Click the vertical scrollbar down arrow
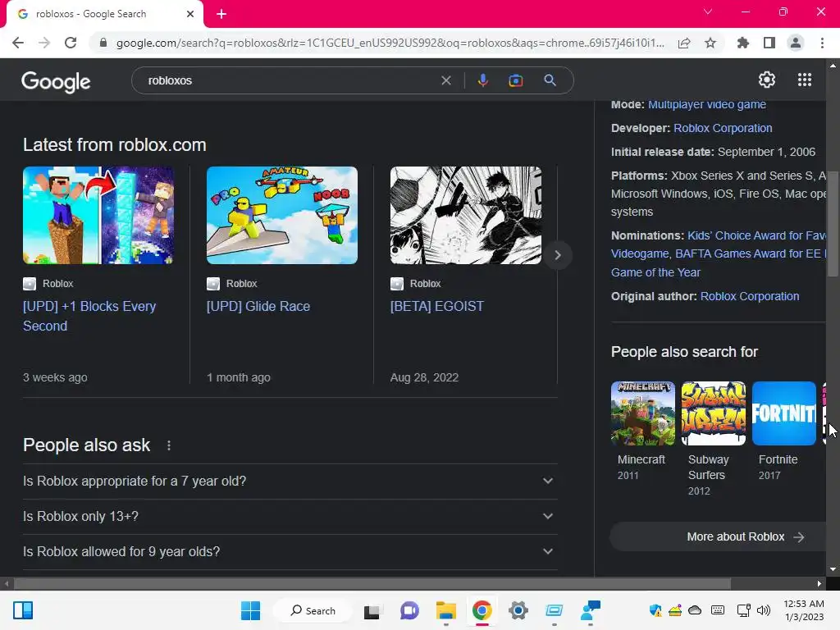The height and width of the screenshot is (630, 840). 833,569
